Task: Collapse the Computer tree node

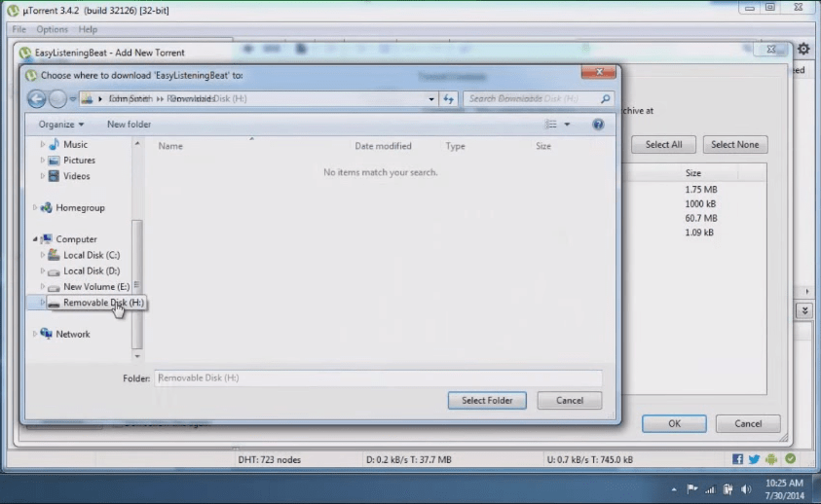Action: 35,239
